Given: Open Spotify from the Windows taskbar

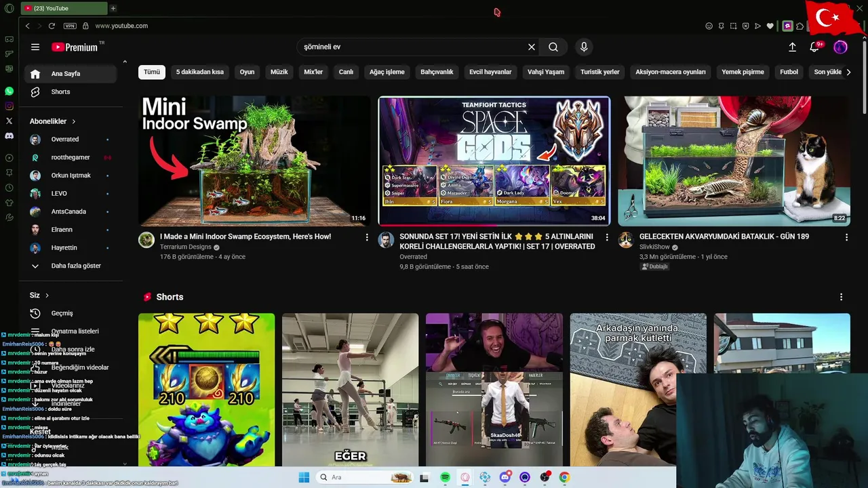Looking at the screenshot, I should click(445, 477).
